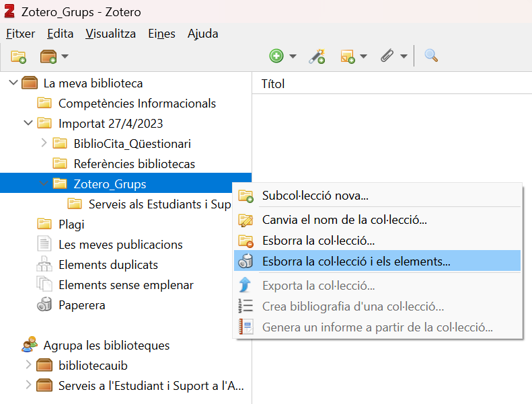Viewport: 532px width, 404px height.
Task: Select the Zotero_Grups collection row
Action: click(126, 184)
